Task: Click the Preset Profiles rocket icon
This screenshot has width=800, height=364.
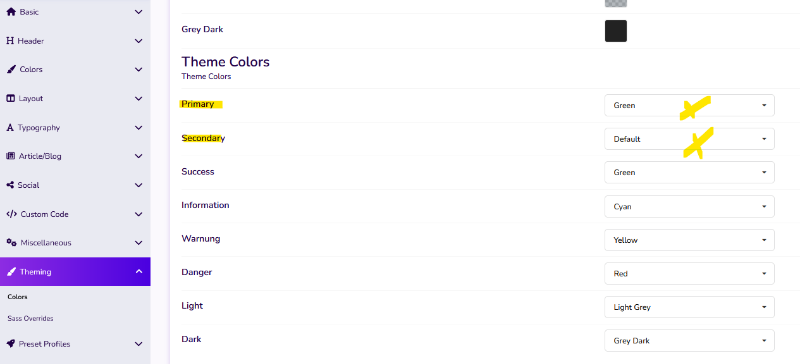Action: (x=11, y=344)
